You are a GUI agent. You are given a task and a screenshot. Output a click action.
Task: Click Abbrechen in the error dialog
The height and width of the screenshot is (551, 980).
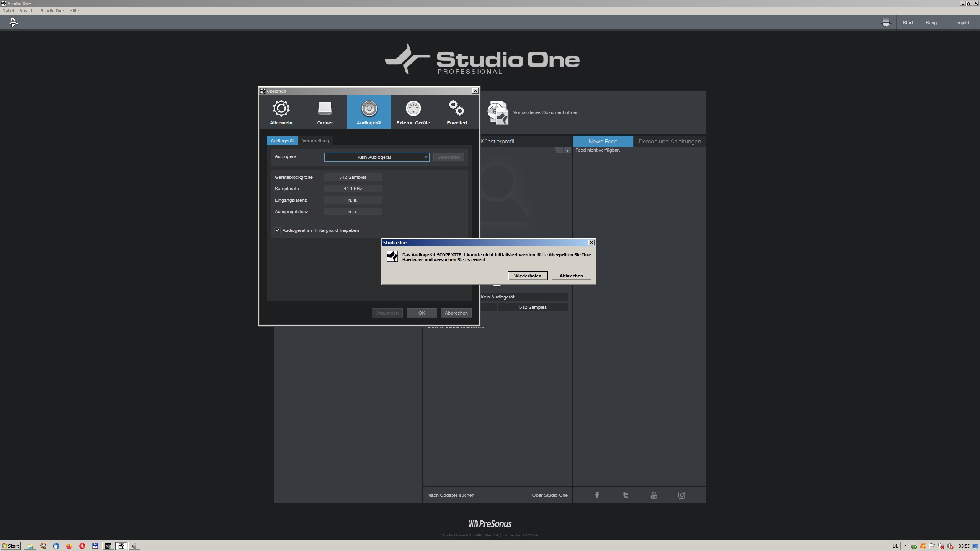pos(571,276)
